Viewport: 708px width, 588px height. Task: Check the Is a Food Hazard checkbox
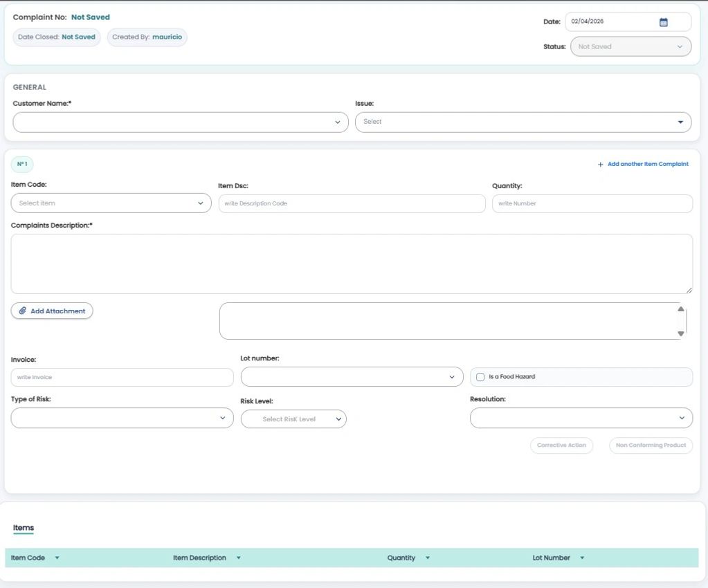tap(480, 377)
